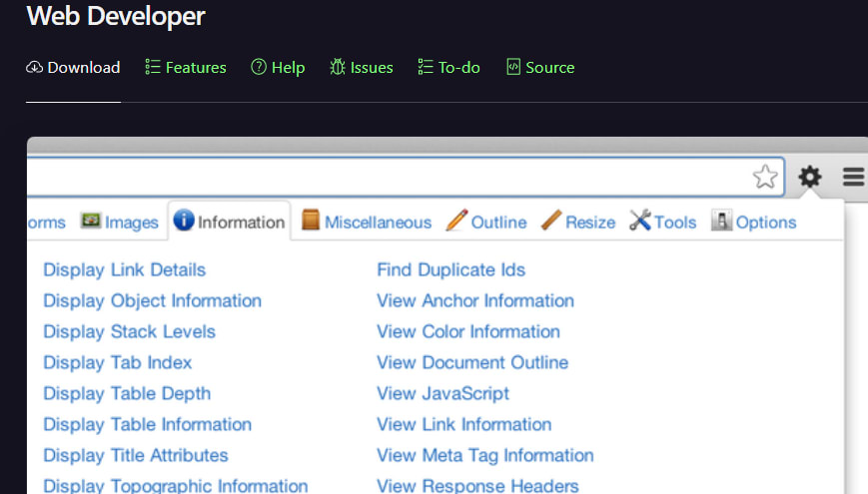Viewport: 868px width, 494px height.
Task: Click the Source code file icon
Action: 513,67
